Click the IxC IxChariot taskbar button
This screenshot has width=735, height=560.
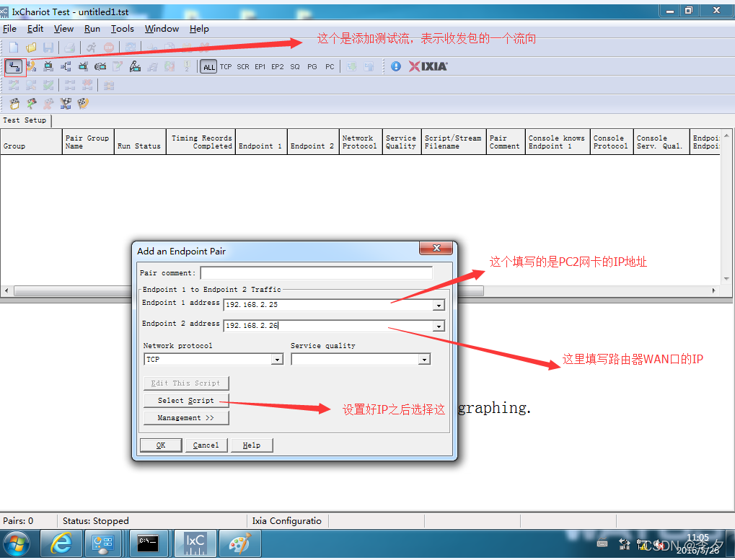coord(195,543)
